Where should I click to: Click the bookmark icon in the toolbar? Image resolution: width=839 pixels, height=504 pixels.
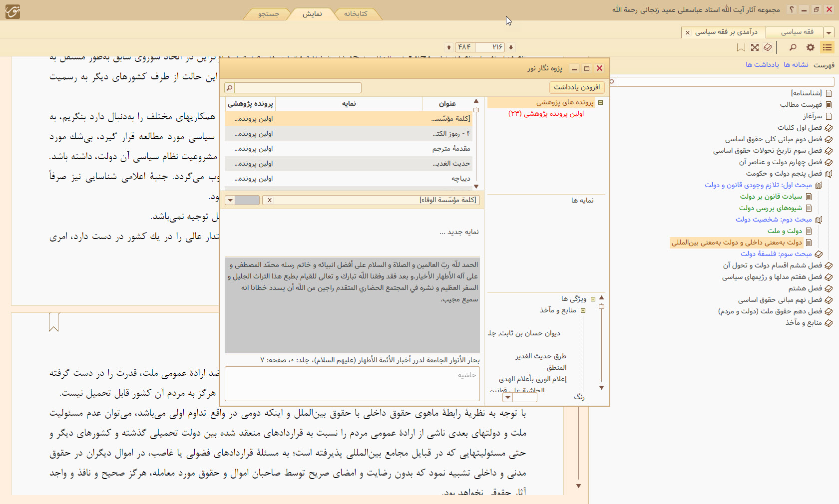point(741,47)
